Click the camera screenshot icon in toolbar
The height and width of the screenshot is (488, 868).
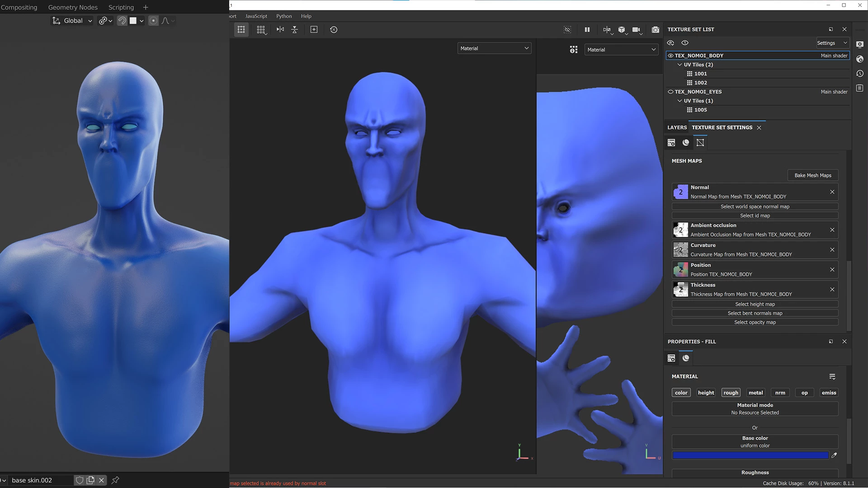point(655,30)
